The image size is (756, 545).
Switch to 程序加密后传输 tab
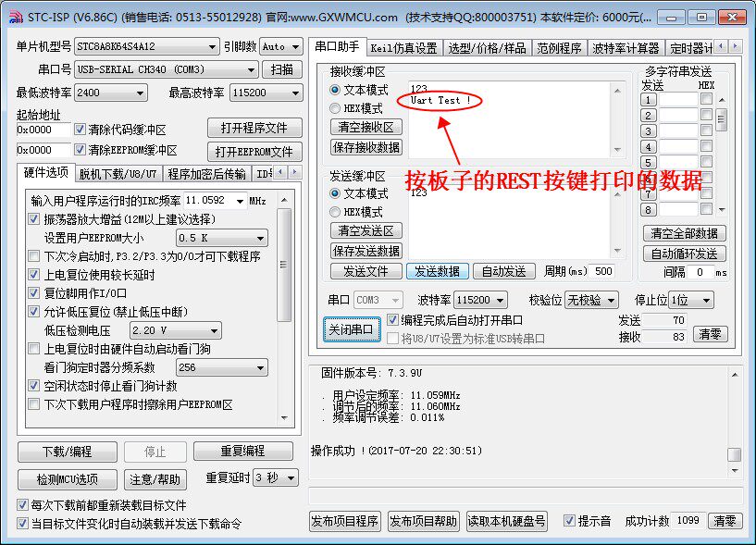click(x=207, y=174)
